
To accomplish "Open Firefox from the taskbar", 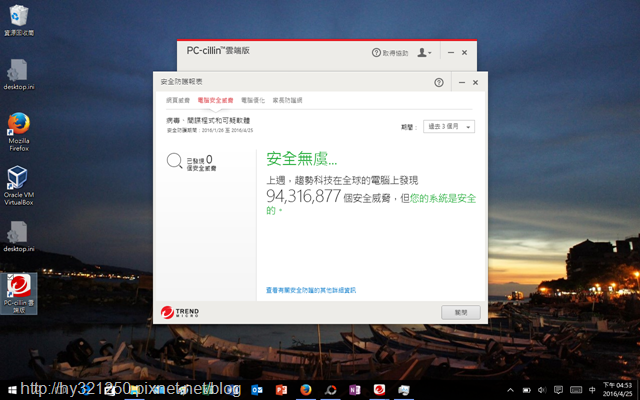I will pos(306,390).
